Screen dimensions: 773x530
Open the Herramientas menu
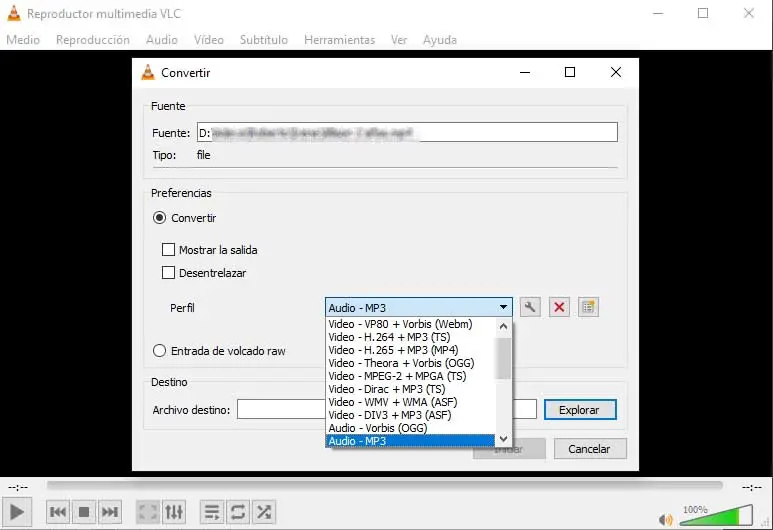[339, 39]
